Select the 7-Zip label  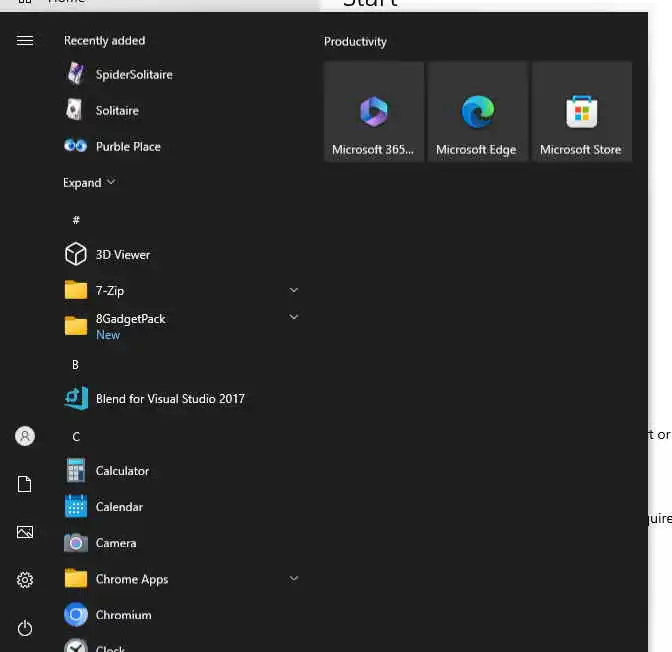pos(110,291)
